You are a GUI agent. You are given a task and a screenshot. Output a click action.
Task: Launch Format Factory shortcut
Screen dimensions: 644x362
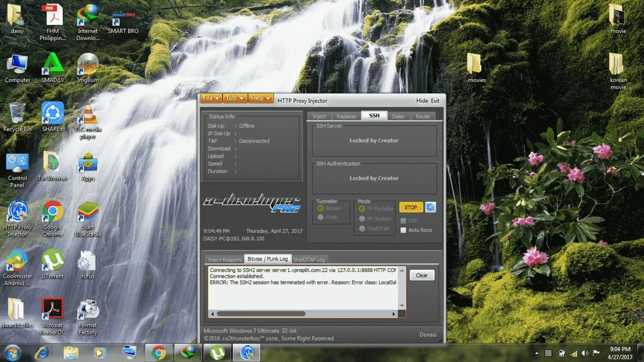pyautogui.click(x=88, y=316)
